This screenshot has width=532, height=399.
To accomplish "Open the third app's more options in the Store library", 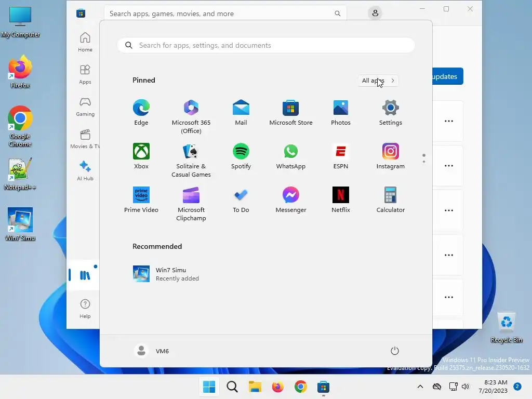I will (449, 210).
